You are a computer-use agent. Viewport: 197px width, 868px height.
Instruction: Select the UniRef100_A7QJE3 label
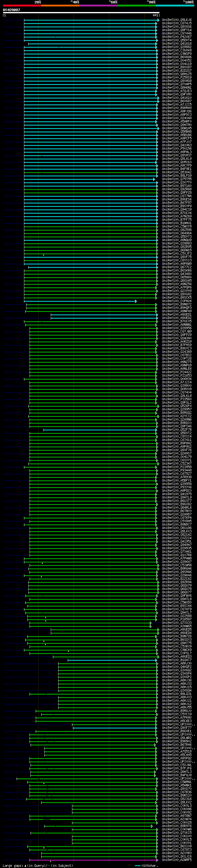(x=177, y=91)
